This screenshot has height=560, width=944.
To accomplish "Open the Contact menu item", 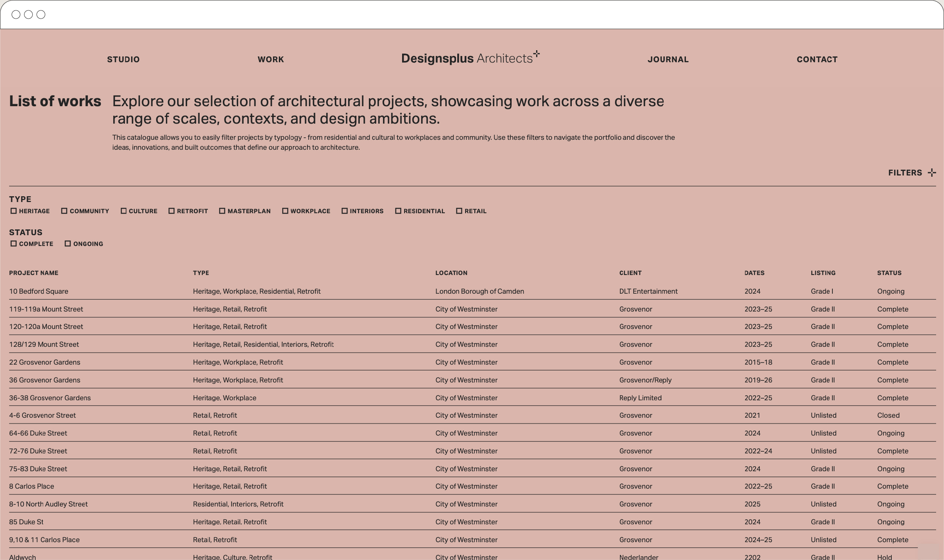I will 817,59.
